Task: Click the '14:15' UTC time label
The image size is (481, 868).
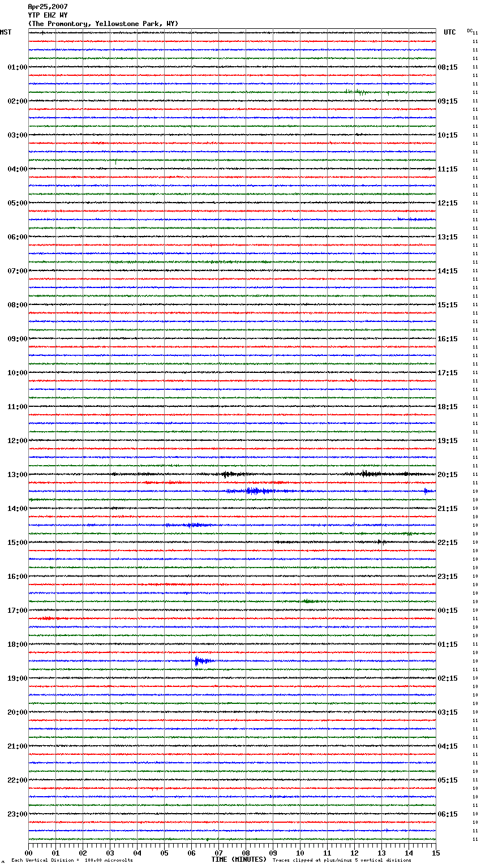Action: 448,271
